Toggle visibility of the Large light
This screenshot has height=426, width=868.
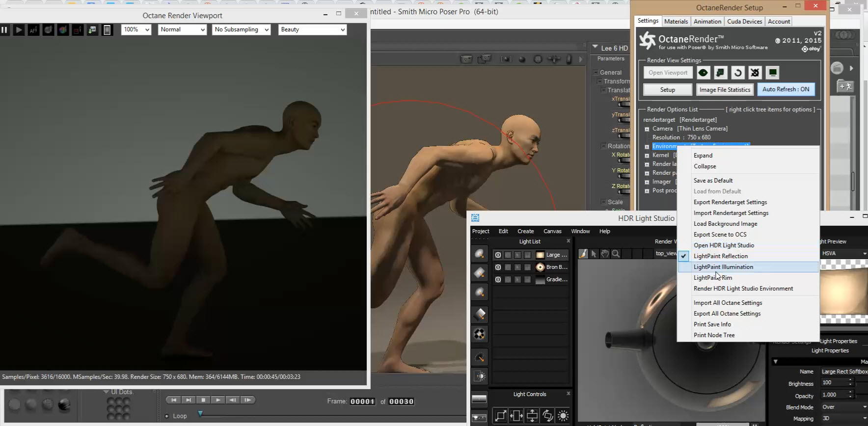498,255
